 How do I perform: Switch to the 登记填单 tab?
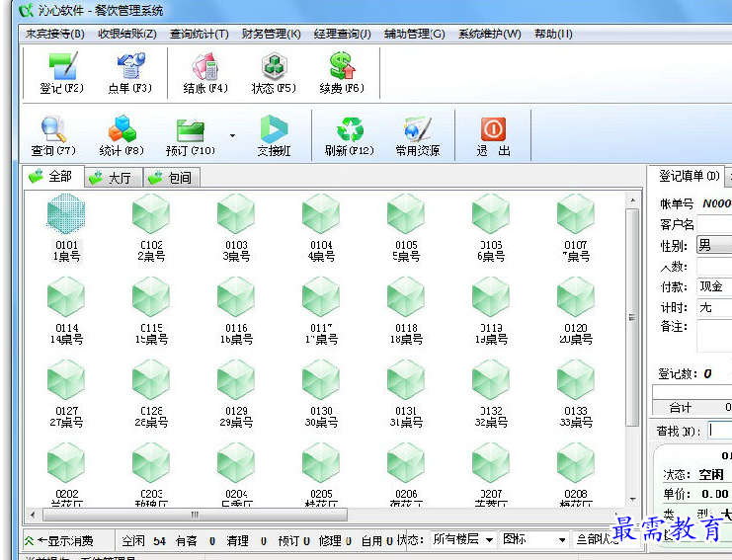[689, 176]
